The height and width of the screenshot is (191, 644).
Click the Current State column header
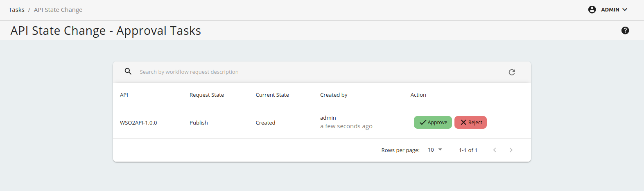pyautogui.click(x=272, y=95)
